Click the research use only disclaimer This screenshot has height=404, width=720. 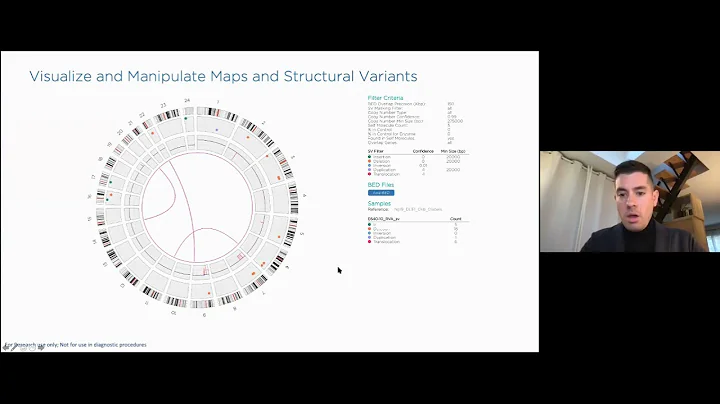(x=76, y=345)
